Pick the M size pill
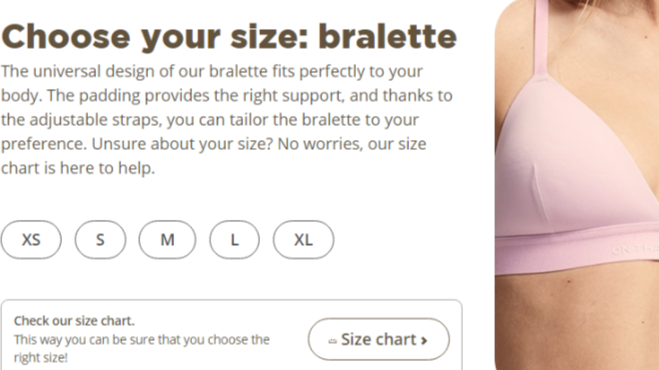Screen dimensions: 659x370 [167, 240]
